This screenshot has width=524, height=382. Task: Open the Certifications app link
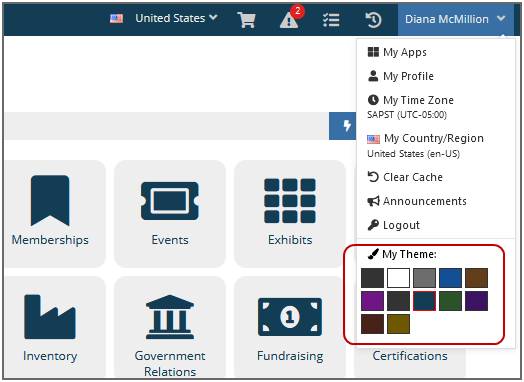(410, 356)
